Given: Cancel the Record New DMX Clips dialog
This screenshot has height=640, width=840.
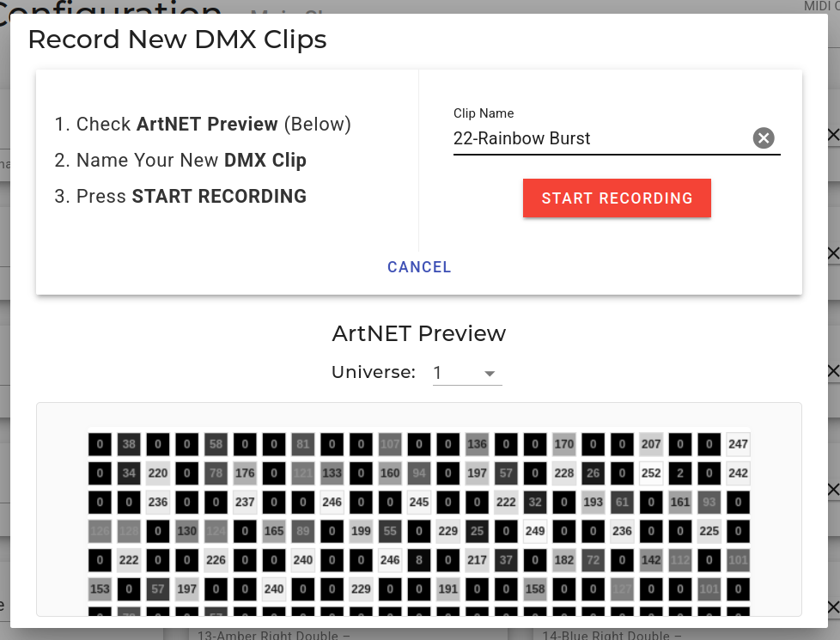Looking at the screenshot, I should [419, 267].
